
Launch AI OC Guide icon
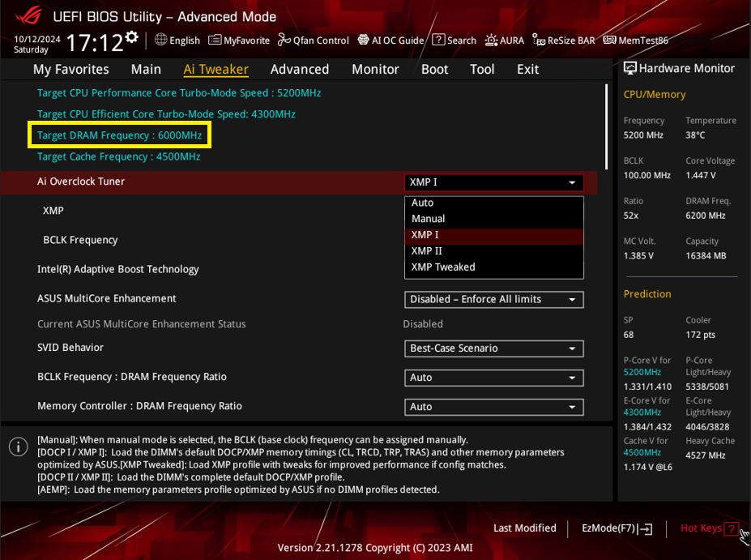pos(364,40)
